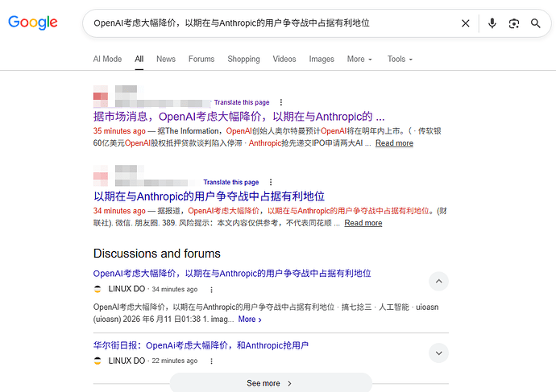The image size is (556, 392).
Task: Click the Google logo
Action: pyautogui.click(x=32, y=23)
